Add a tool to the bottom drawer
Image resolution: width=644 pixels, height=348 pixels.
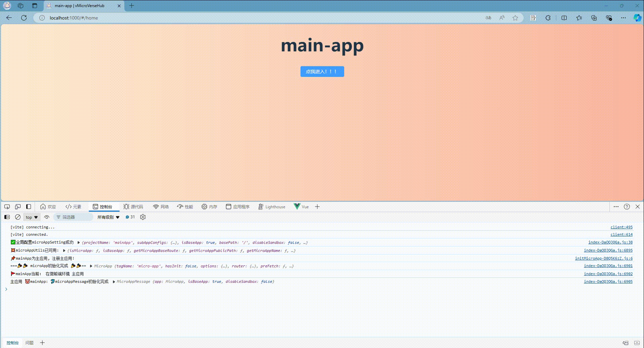(42, 343)
